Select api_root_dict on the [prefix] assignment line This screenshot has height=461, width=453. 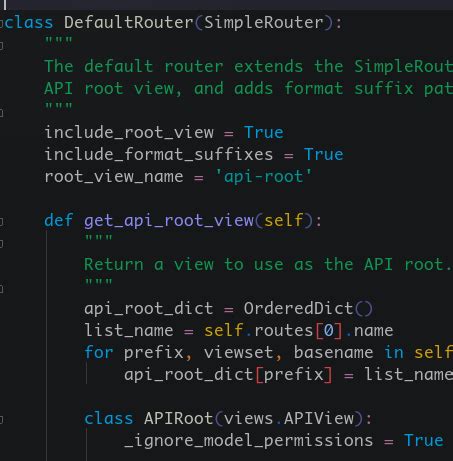tap(189, 375)
